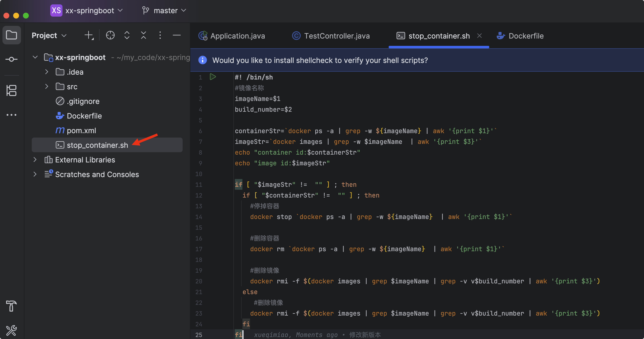This screenshot has width=644, height=339.
Task: Click the 'else' keyword on line 21
Action: coord(250,292)
